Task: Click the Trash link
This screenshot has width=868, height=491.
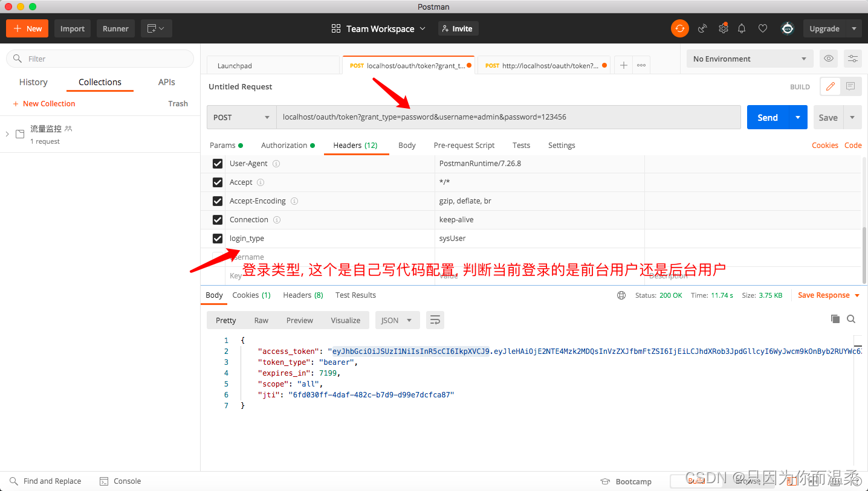Action: coord(178,104)
